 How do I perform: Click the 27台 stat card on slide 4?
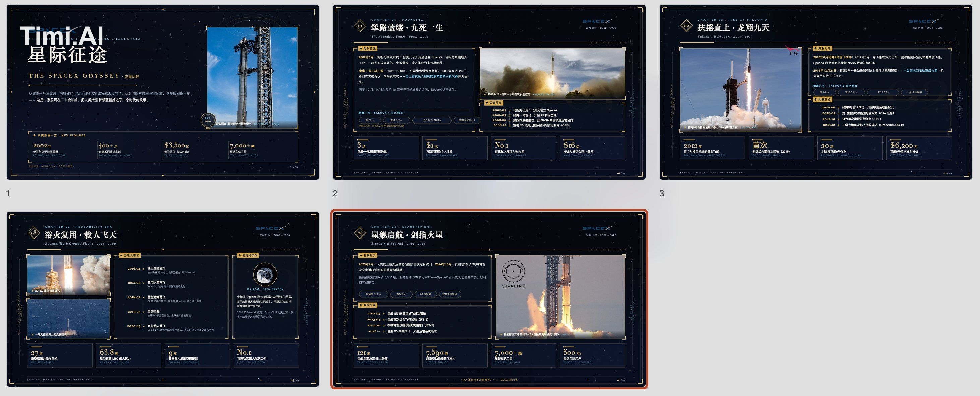point(59,355)
